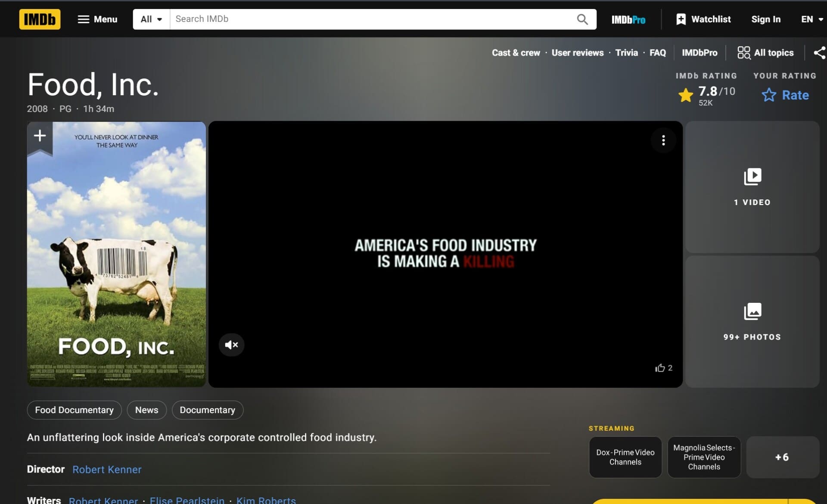This screenshot has width=827, height=504.
Task: Click the Sign In button
Action: pyautogui.click(x=766, y=19)
